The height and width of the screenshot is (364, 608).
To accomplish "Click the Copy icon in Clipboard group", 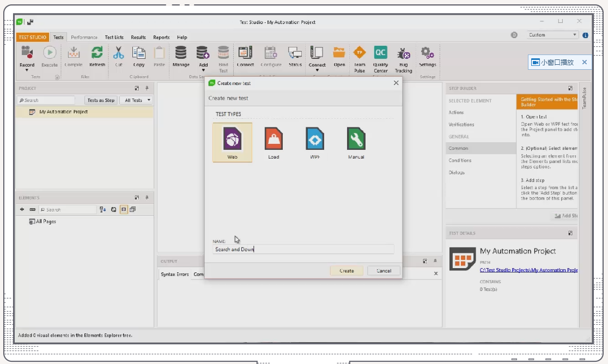I will (x=139, y=53).
